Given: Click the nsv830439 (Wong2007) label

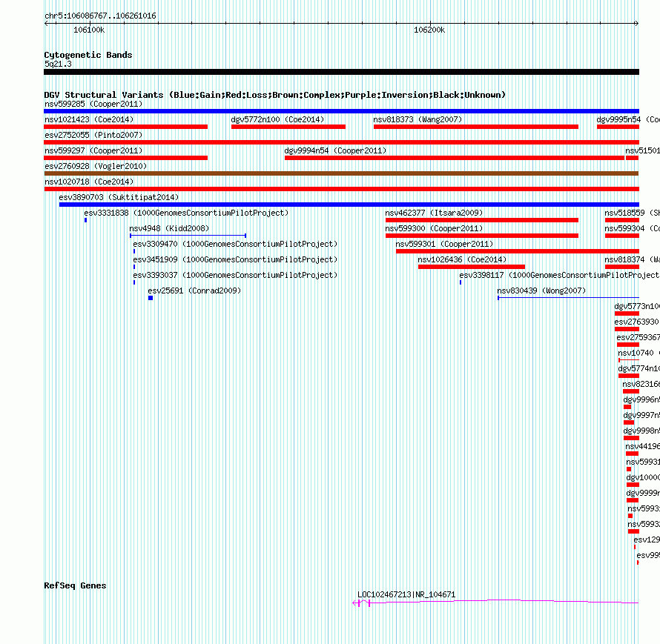Looking at the screenshot, I should [541, 291].
